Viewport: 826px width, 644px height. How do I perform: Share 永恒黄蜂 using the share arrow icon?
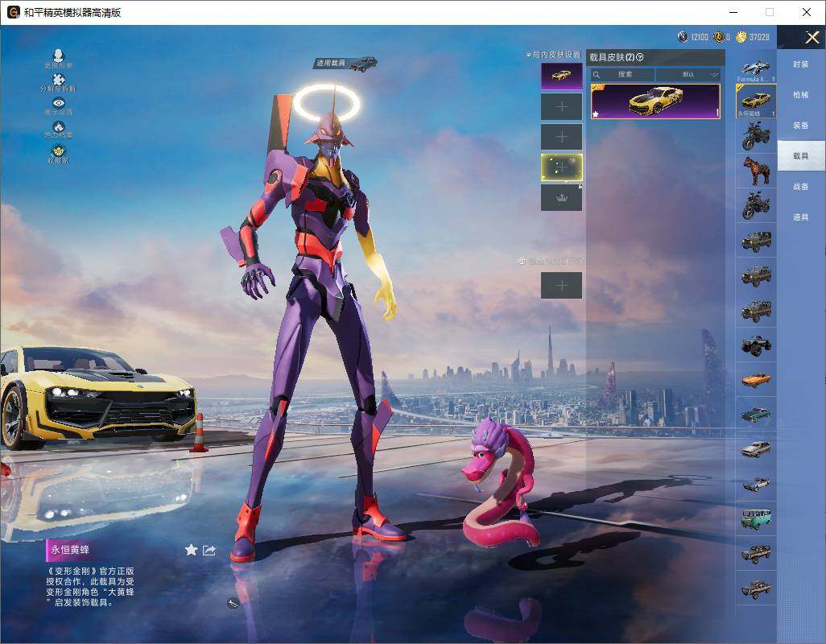tap(209, 551)
